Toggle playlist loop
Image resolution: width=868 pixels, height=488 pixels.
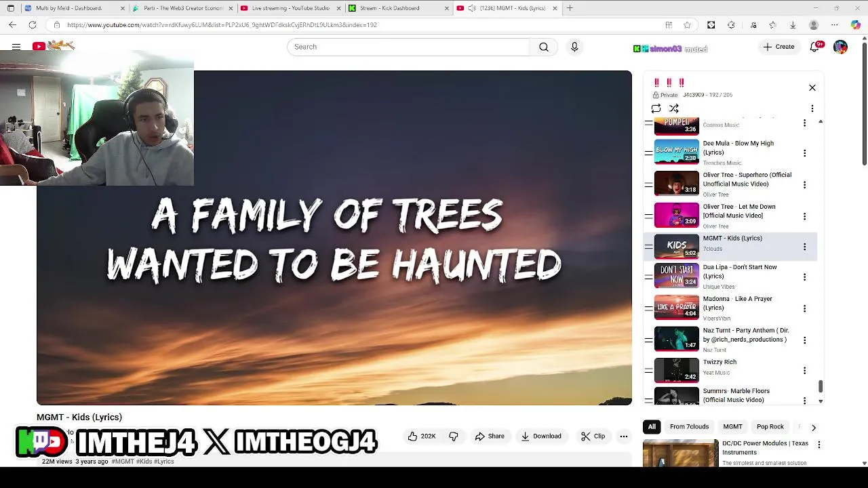(x=656, y=108)
